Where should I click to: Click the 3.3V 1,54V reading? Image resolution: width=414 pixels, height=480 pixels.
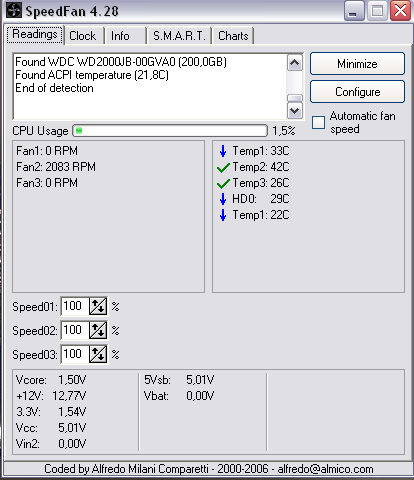pos(51,412)
